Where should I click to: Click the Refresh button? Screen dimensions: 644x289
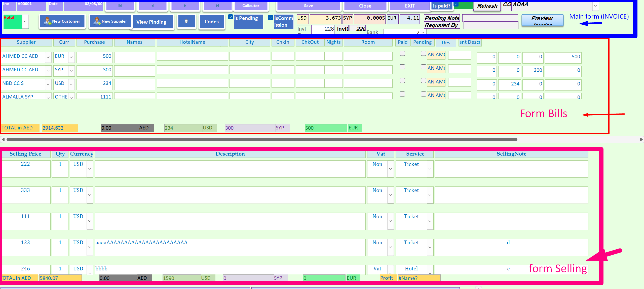pos(487,6)
